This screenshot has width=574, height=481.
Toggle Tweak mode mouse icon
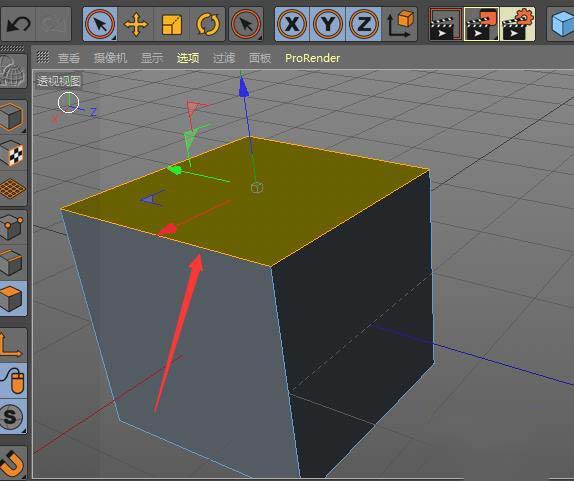click(x=13, y=381)
